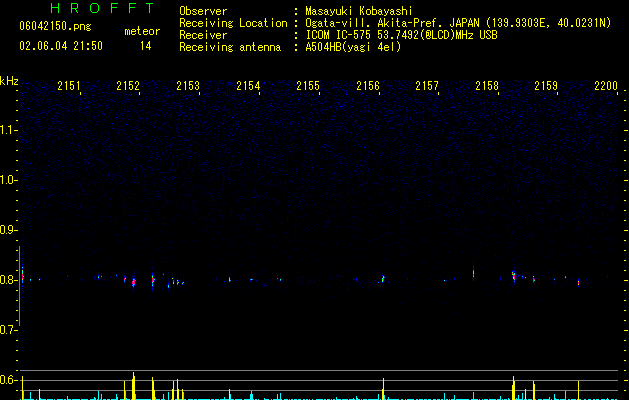Click the meteor count label
Screen dimensions: 629x400
pyautogui.click(x=142, y=31)
